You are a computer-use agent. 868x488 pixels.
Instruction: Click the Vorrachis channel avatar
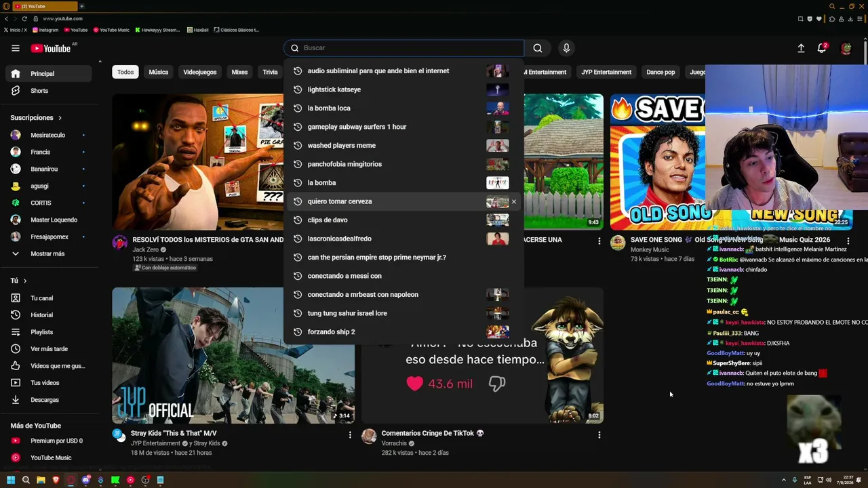click(x=369, y=436)
